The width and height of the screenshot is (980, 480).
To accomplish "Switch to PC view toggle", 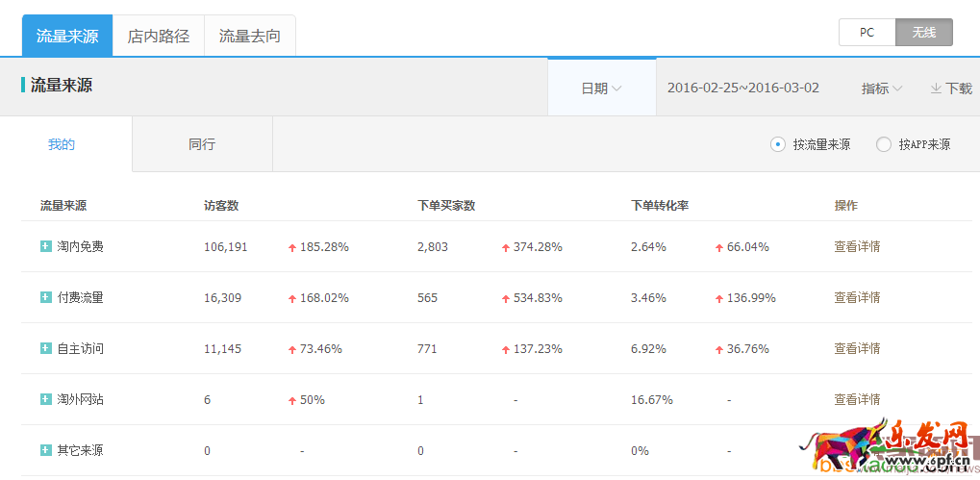I will click(867, 33).
